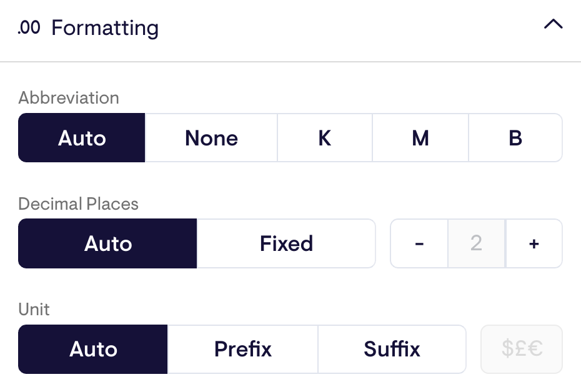Click the .00 formatting icon
The height and width of the screenshot is (392, 581).
pyautogui.click(x=30, y=28)
